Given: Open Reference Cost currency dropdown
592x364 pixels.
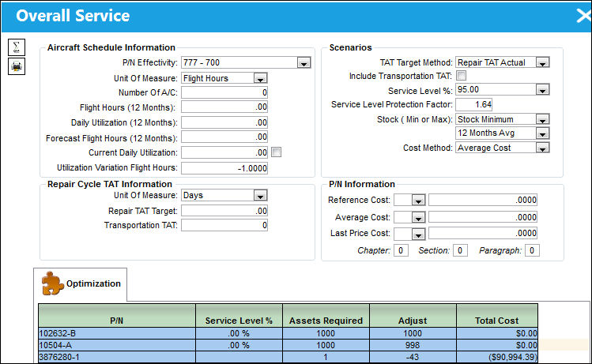Looking at the screenshot, I should (x=418, y=201).
